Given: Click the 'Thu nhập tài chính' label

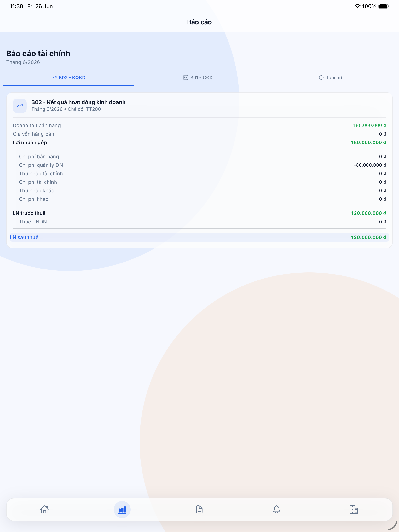Looking at the screenshot, I should point(41,174).
